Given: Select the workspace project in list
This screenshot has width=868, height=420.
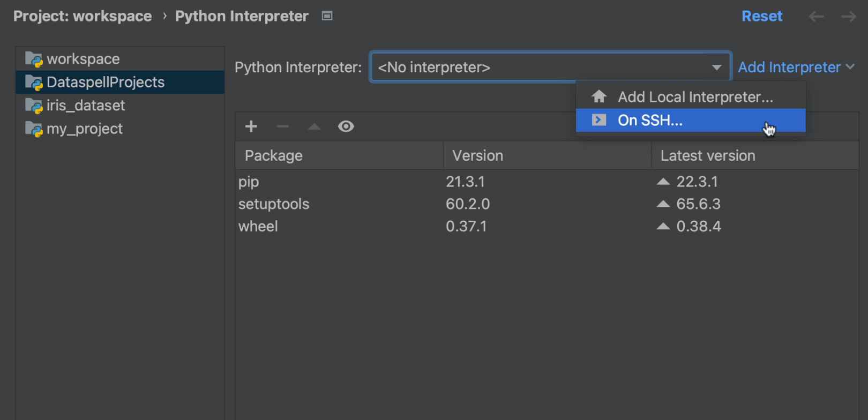Looking at the screenshot, I should click(83, 59).
